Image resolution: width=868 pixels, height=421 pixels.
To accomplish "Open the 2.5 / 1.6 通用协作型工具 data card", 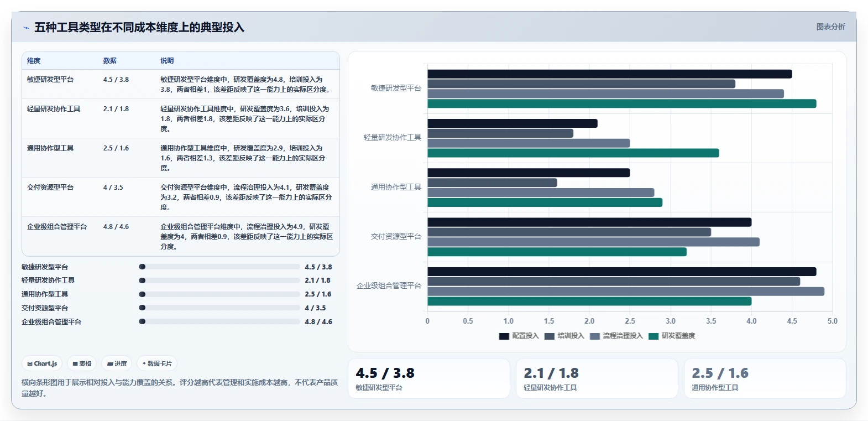I will click(765, 378).
